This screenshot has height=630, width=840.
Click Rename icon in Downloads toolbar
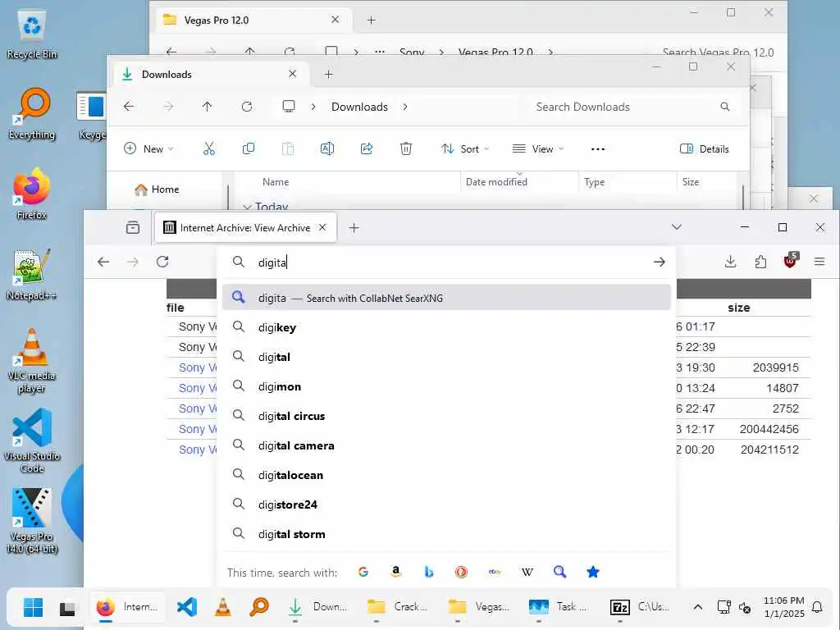pos(326,149)
